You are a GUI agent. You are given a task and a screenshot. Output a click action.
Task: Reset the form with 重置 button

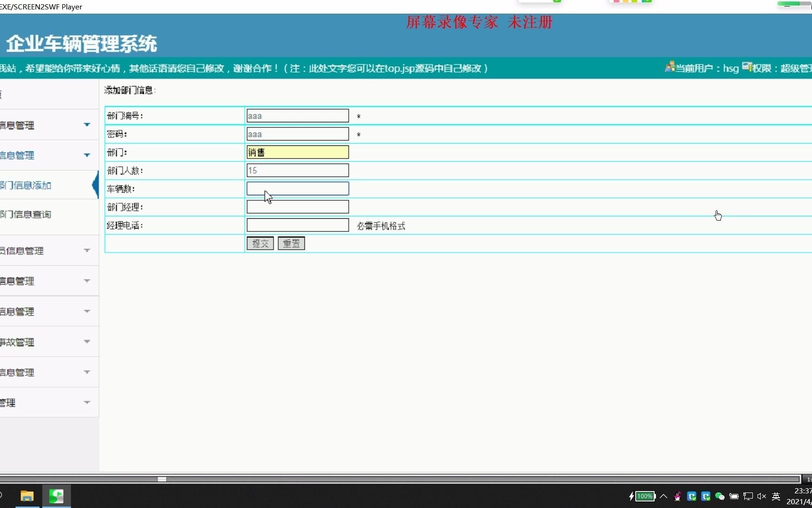pyautogui.click(x=291, y=243)
